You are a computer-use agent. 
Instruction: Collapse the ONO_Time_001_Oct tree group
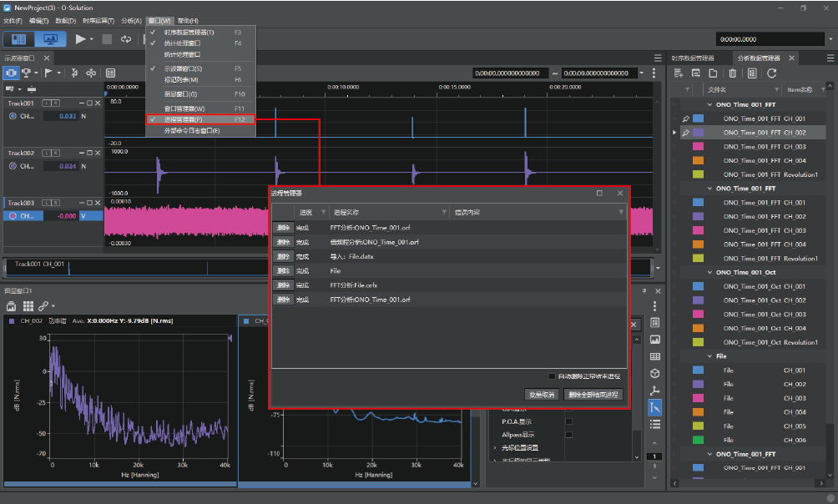[x=709, y=273]
